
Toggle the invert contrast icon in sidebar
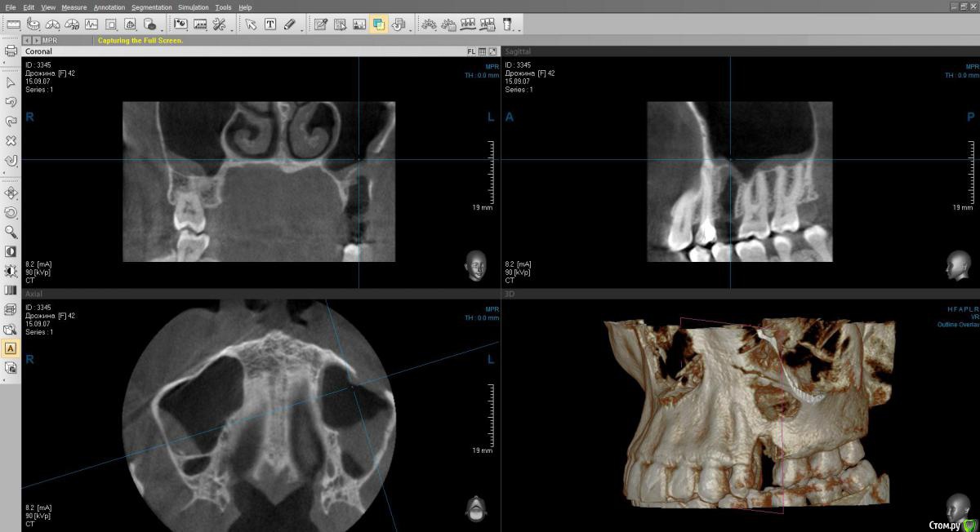[11, 251]
